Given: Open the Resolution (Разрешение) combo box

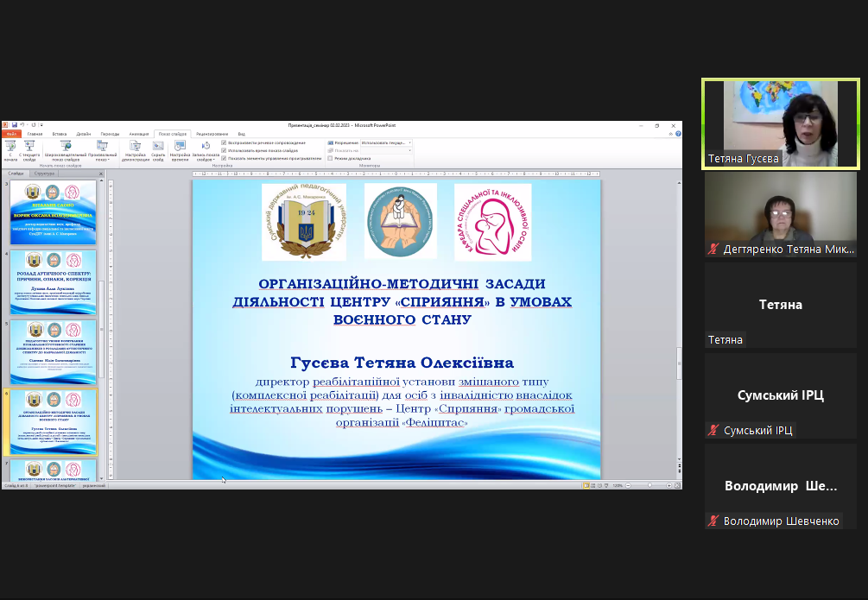Looking at the screenshot, I should (385, 142).
